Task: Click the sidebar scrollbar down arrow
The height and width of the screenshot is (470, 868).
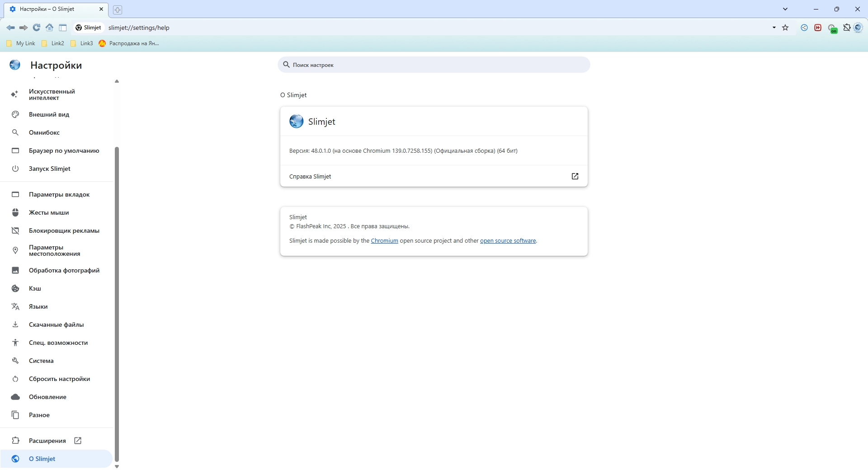Action: pos(117,467)
